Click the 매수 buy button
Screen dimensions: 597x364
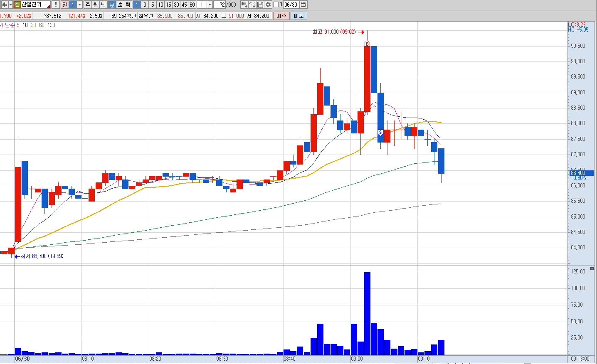[x=281, y=16]
